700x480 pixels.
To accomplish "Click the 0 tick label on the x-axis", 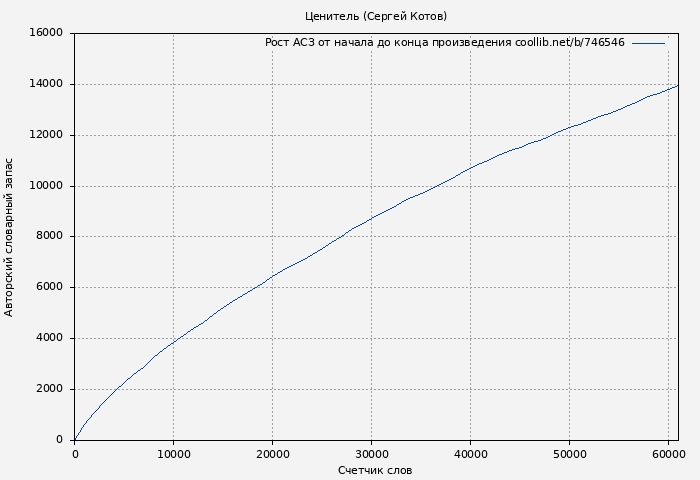I will [x=75, y=454].
